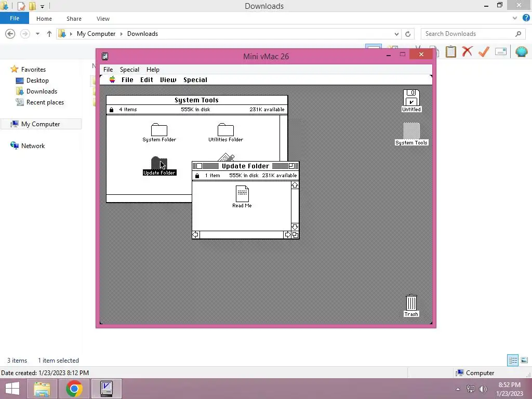Switch to the Explorer Home tab

click(x=44, y=19)
